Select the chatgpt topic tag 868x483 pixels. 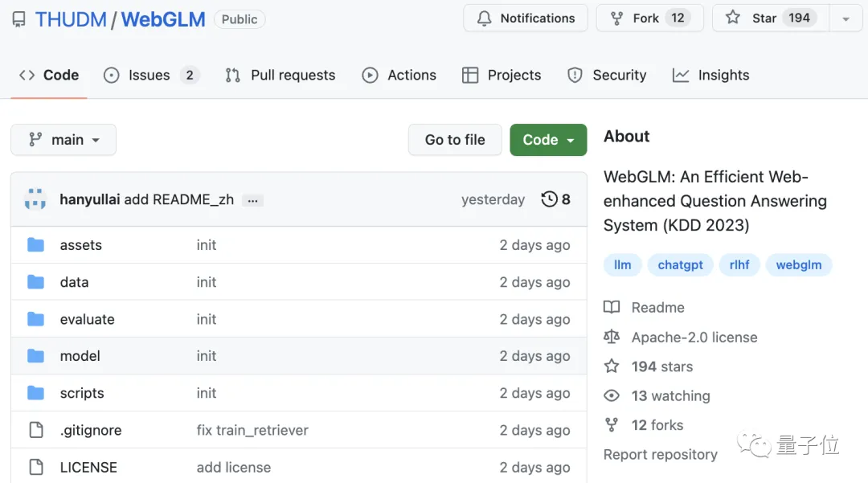click(x=680, y=264)
